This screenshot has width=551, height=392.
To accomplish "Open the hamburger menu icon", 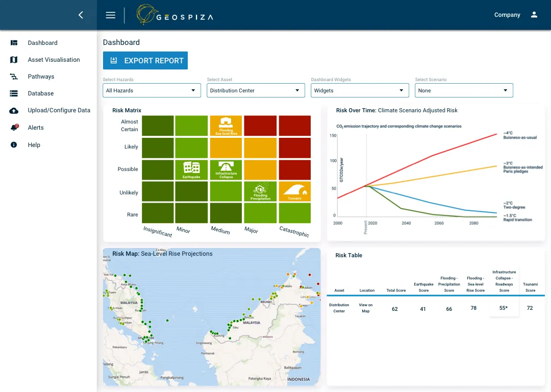I will (111, 15).
